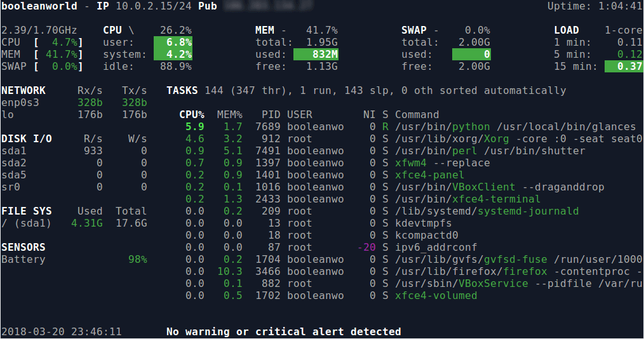
Task: Click the CPU idle 88.9% value
Action: click(x=176, y=66)
